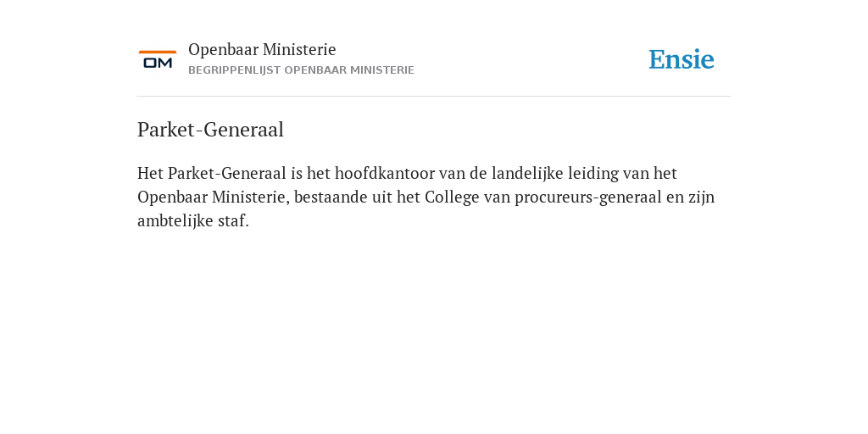The height and width of the screenshot is (434, 868).
Task: Select the word landelijke in the definition
Action: (x=527, y=173)
